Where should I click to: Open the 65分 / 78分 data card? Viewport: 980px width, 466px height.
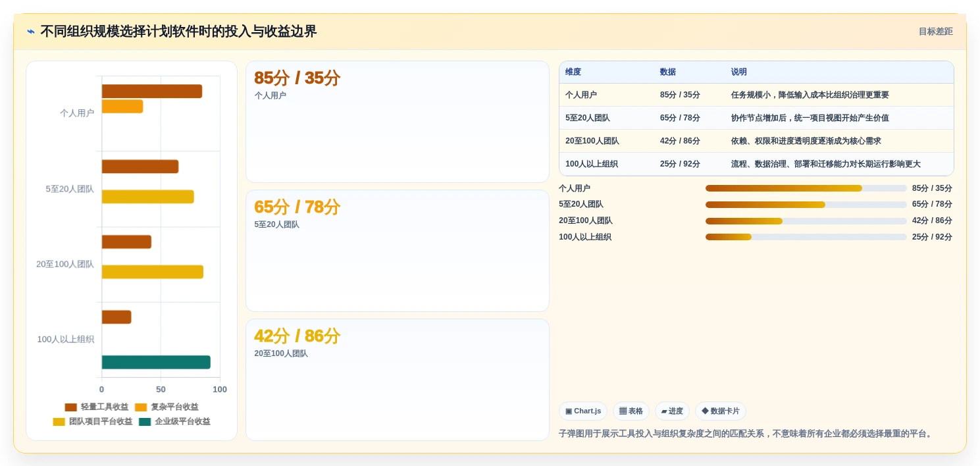click(x=398, y=251)
